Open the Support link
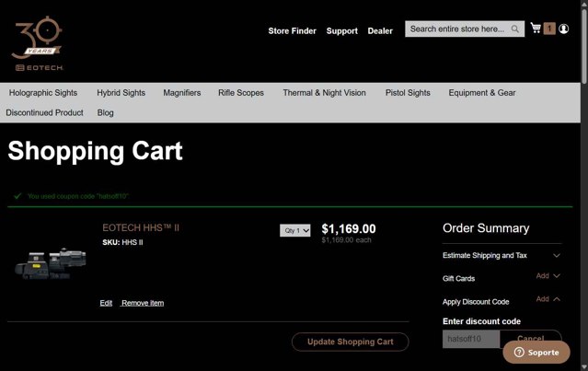The height and width of the screenshot is (371, 588). pos(342,31)
